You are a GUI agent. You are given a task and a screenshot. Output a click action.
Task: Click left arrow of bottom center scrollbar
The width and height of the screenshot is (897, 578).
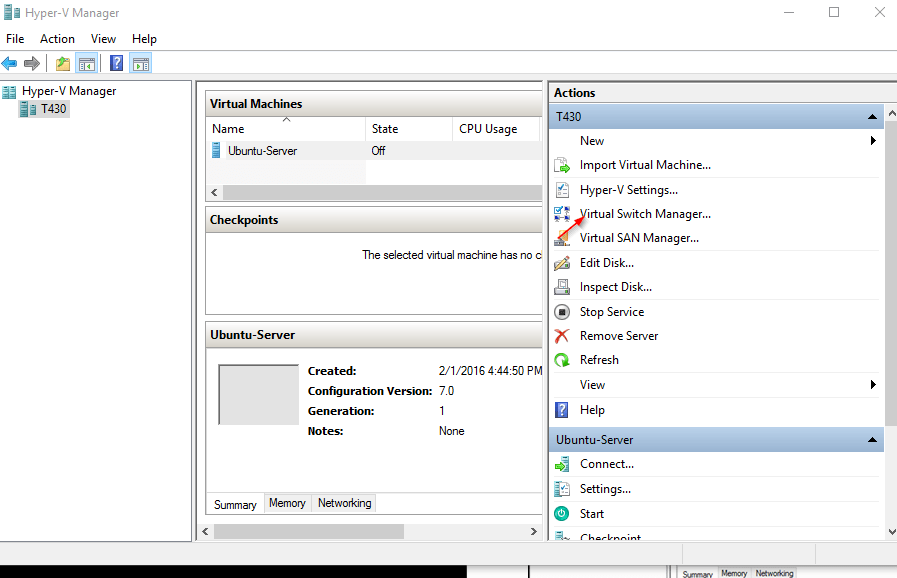205,532
